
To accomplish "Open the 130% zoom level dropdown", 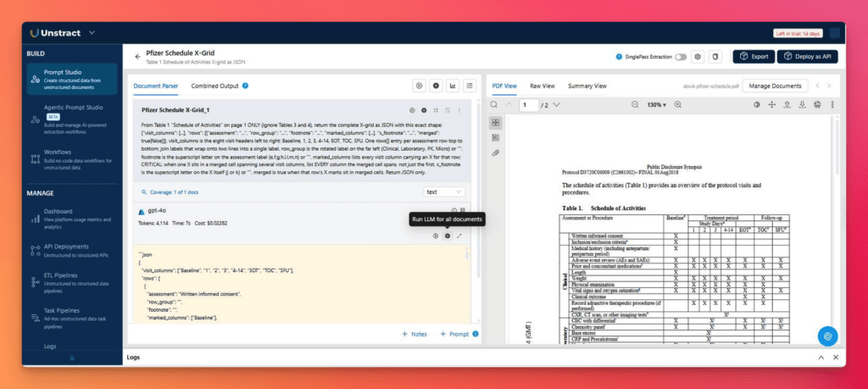I will pyautogui.click(x=657, y=104).
